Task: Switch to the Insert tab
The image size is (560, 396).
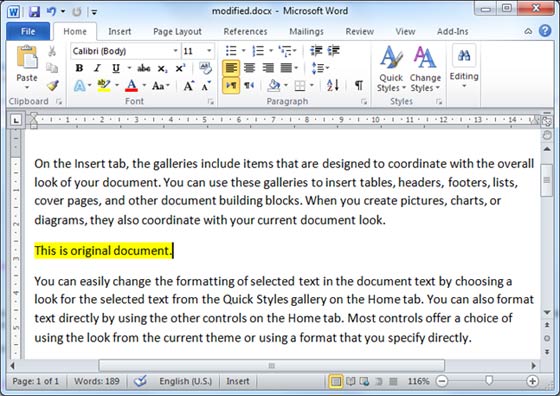Action: pos(120,31)
